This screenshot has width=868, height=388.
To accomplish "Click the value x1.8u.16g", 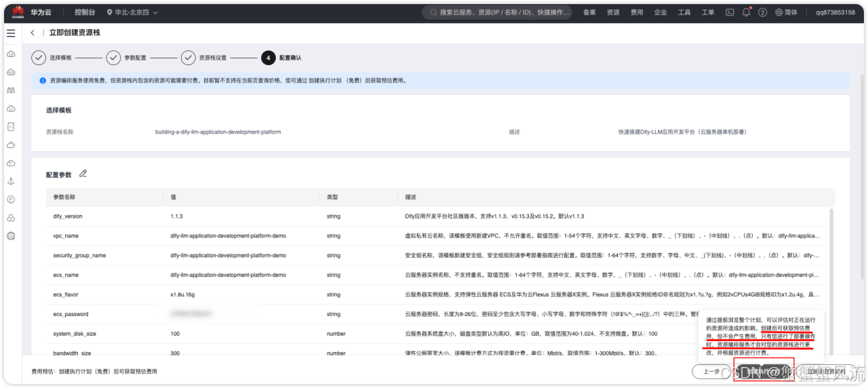I will (x=182, y=295).
